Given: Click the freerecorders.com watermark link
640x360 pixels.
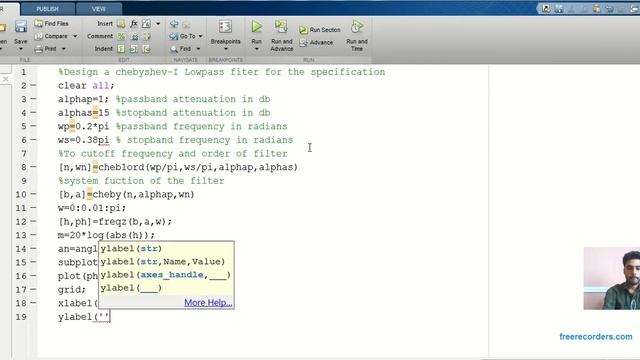Looking at the screenshot, I should pos(596,337).
